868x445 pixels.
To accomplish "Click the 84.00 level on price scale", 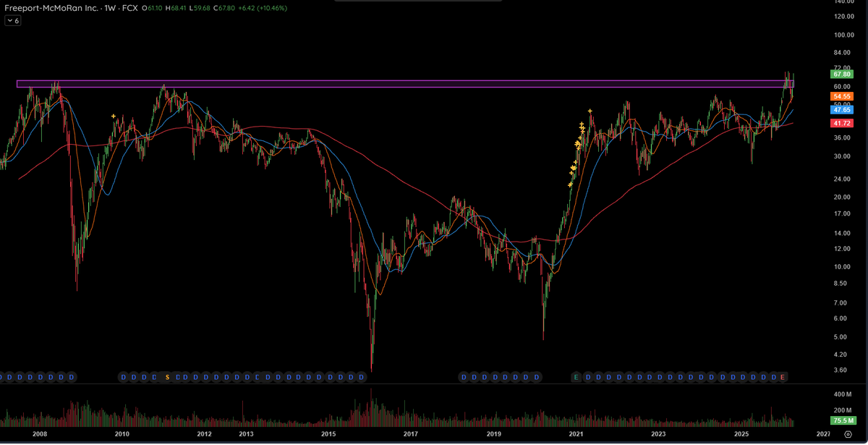I will pos(842,53).
